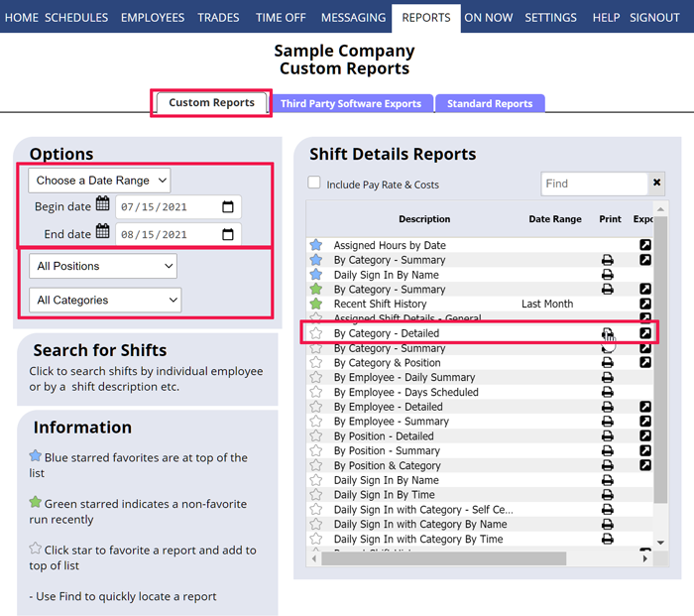
Task: Favorite the By Employee - Daily Summary report
Action: 315,378
